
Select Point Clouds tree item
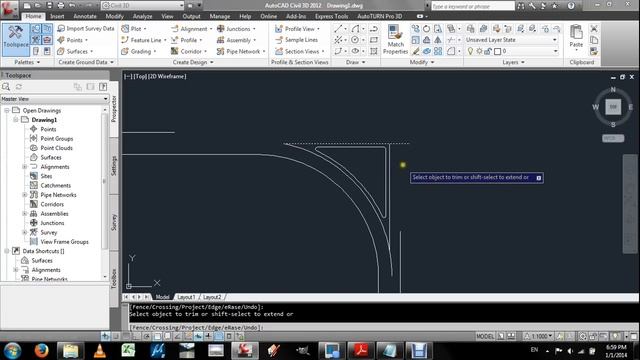click(56, 148)
